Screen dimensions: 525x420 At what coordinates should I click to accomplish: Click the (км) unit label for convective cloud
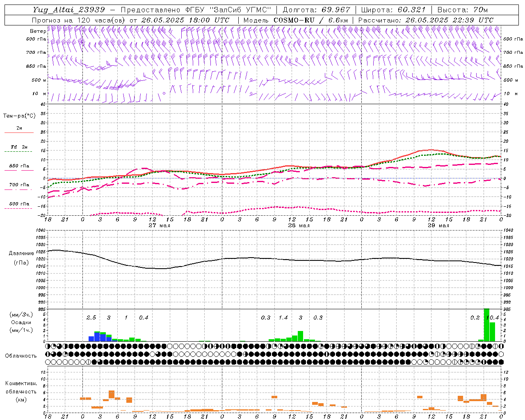point(21,399)
